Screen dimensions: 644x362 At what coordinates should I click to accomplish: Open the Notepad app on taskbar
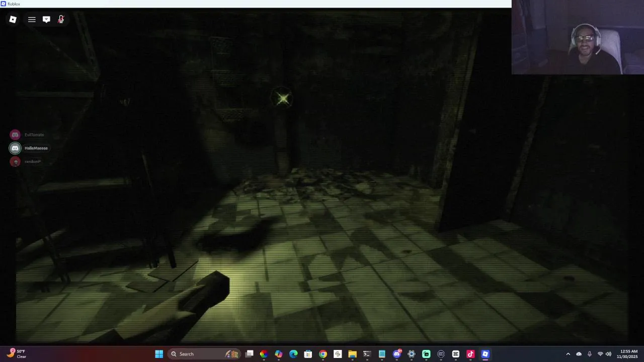(x=382, y=354)
